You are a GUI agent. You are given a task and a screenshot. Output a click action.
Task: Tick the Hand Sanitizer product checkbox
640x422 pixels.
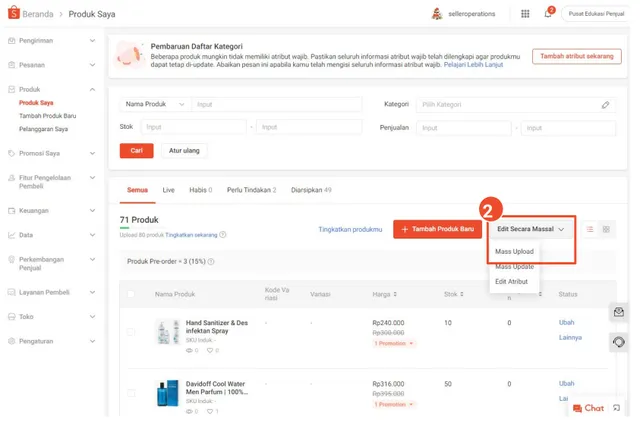(131, 332)
